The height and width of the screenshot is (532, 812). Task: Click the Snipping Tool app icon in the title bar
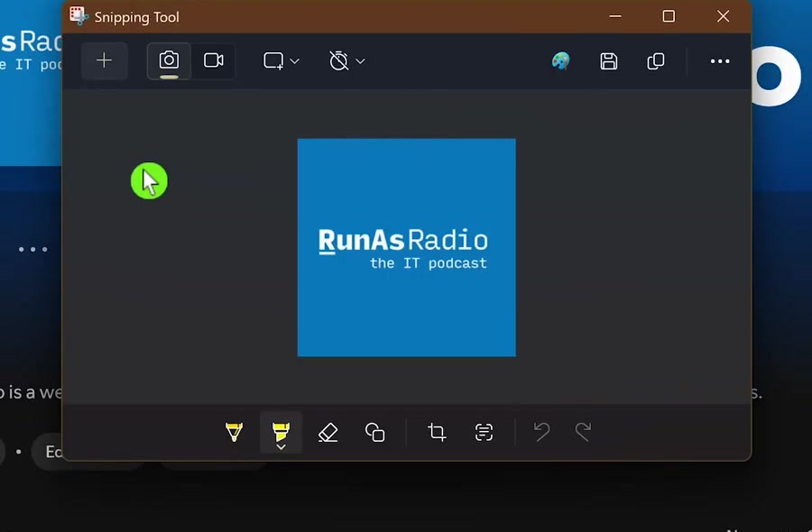point(78,16)
